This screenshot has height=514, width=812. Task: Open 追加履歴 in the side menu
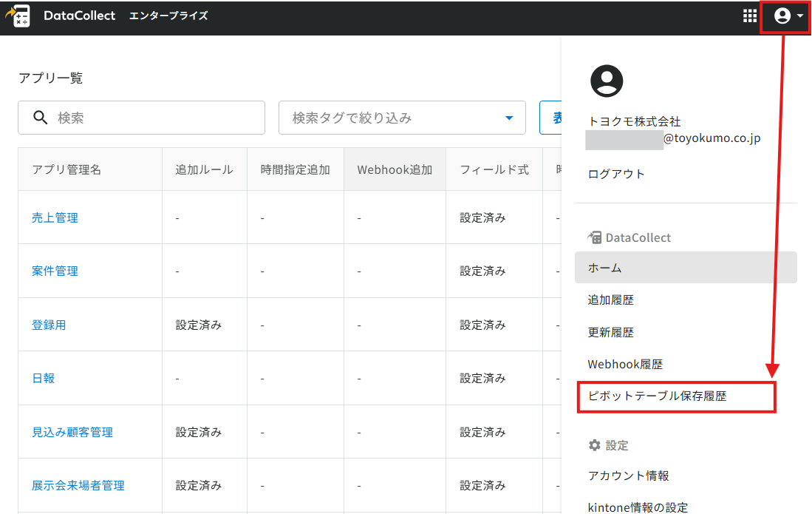pos(610,300)
